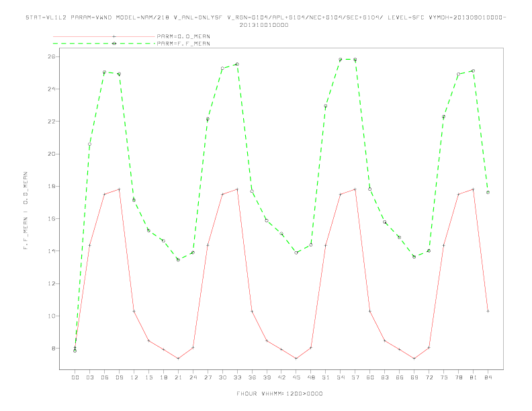Image resolution: width=532 pixels, height=411 pixels.
Task: Select the green dashed line legend sample
Action: [104, 44]
